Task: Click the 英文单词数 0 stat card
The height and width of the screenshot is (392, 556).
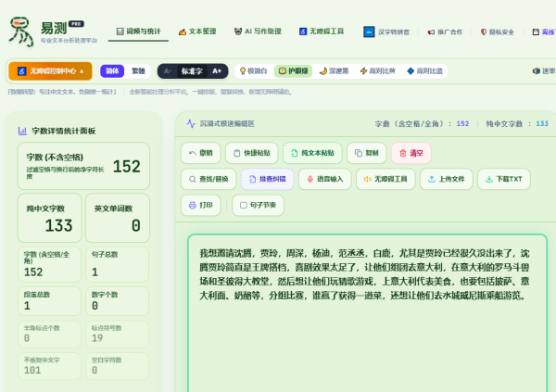Action: point(118,218)
